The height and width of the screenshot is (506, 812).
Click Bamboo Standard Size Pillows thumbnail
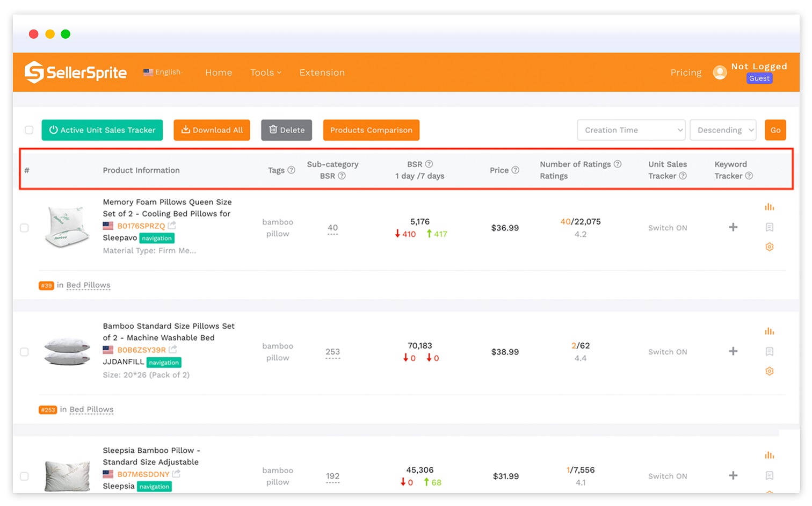tap(67, 351)
